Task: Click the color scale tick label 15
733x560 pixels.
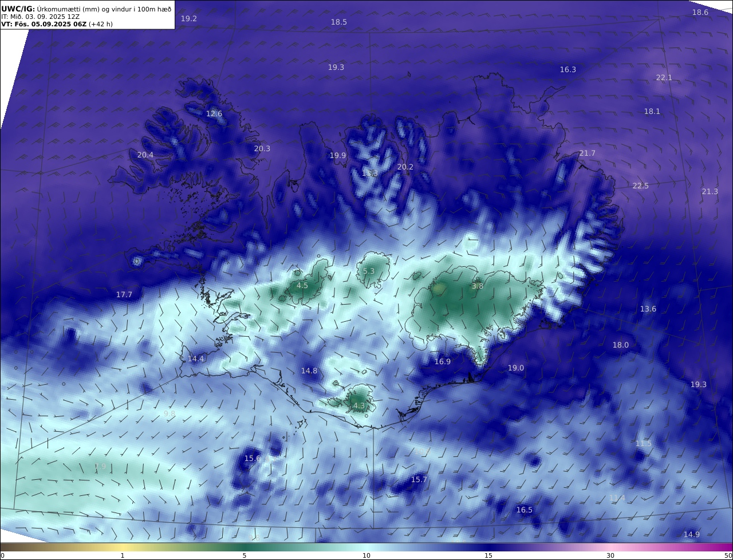Action: coord(488,555)
